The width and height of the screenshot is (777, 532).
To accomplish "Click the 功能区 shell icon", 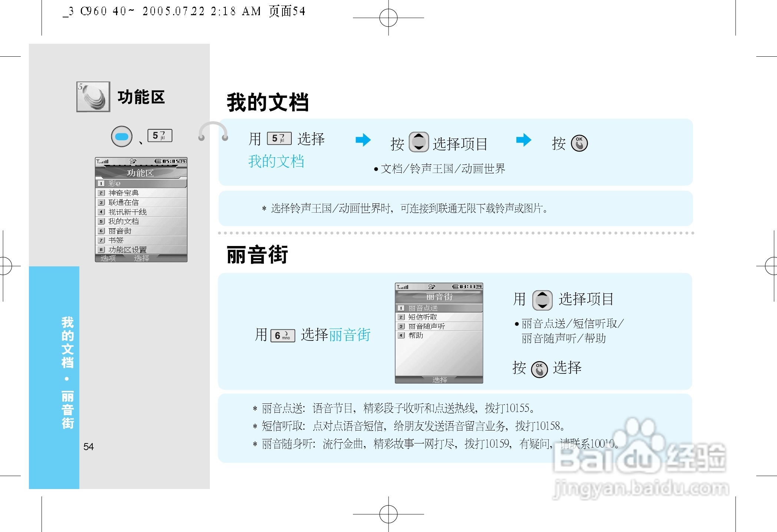I will [93, 97].
